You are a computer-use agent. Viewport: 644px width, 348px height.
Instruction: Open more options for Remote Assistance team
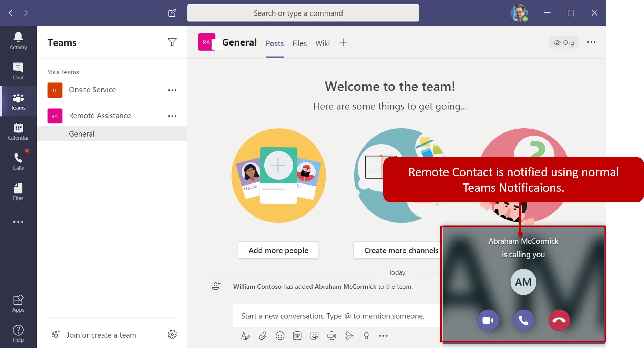[172, 116]
